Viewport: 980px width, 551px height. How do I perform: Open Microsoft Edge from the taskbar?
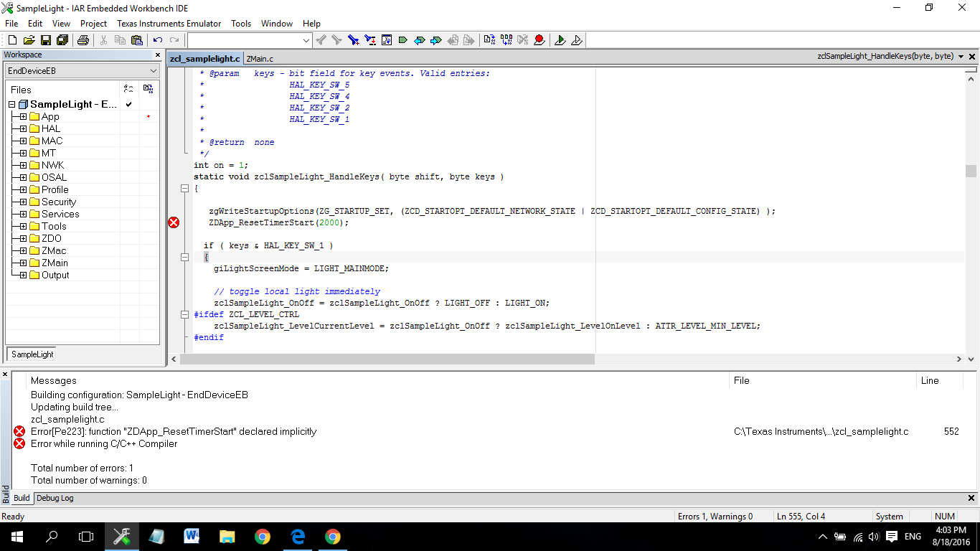297,537
